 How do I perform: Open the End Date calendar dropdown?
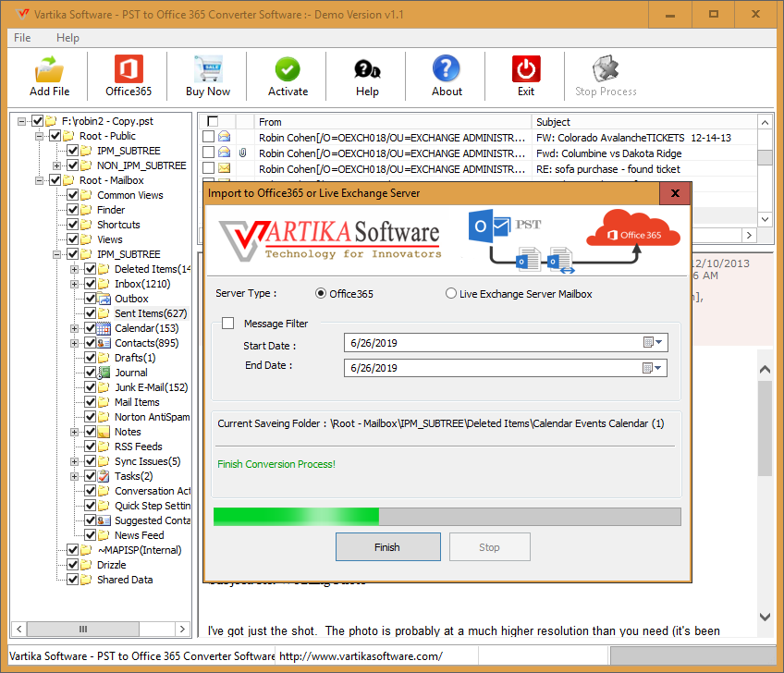[653, 368]
